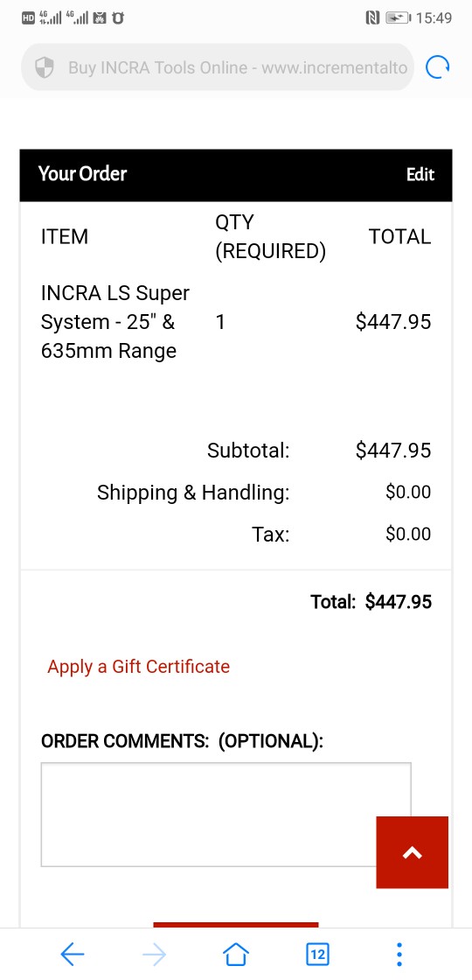The width and height of the screenshot is (472, 980).
Task: Tap the Your Order heading
Action: click(x=82, y=174)
